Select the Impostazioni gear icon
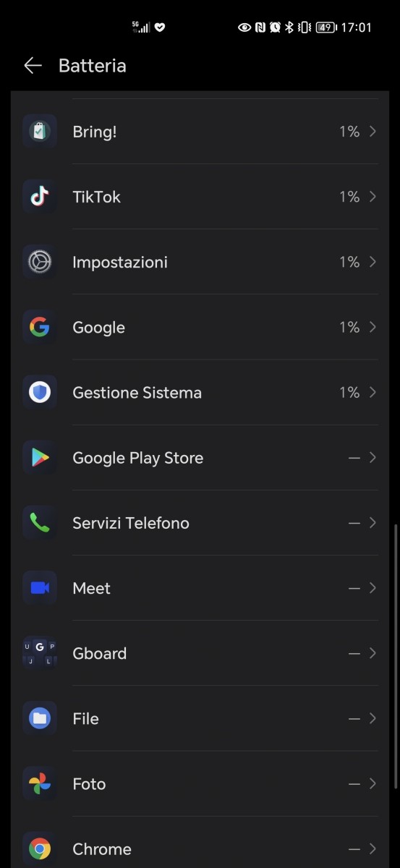The image size is (400, 868). tap(40, 262)
